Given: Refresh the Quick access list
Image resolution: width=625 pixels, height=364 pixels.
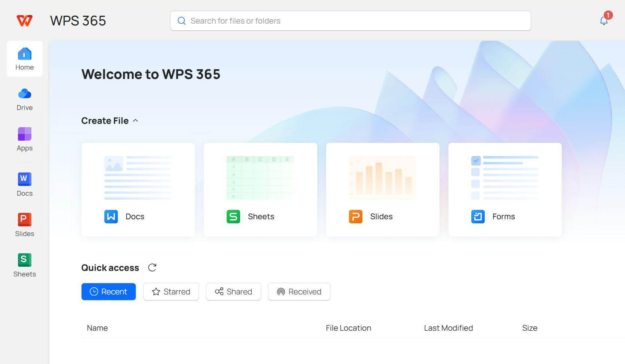Looking at the screenshot, I should pos(152,267).
